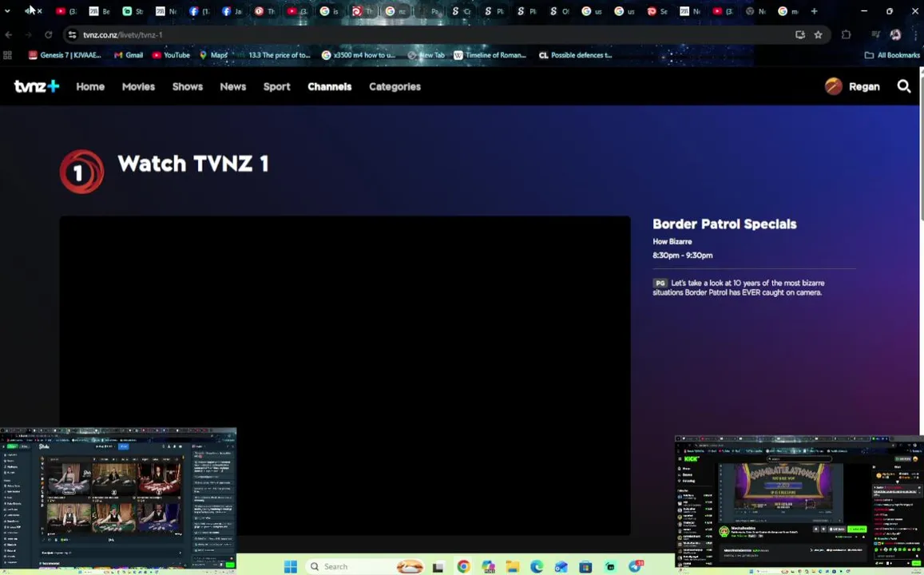Open the Shows section
The width and height of the screenshot is (924, 575).
(x=188, y=86)
